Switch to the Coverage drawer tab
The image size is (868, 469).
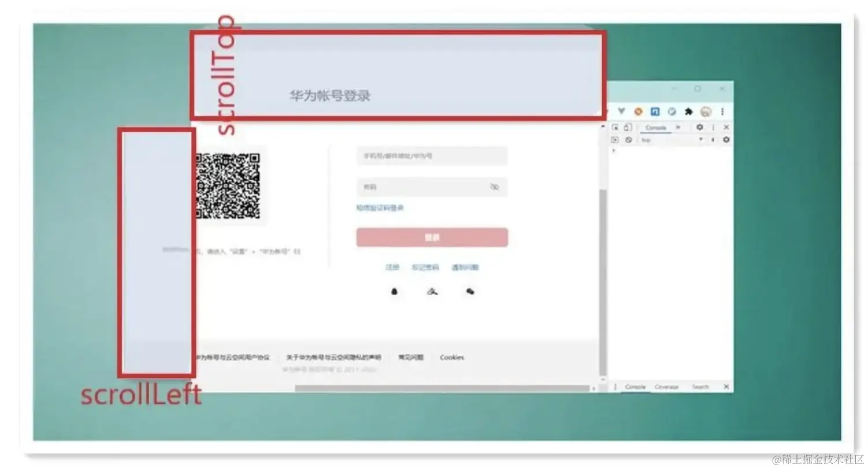coord(666,386)
